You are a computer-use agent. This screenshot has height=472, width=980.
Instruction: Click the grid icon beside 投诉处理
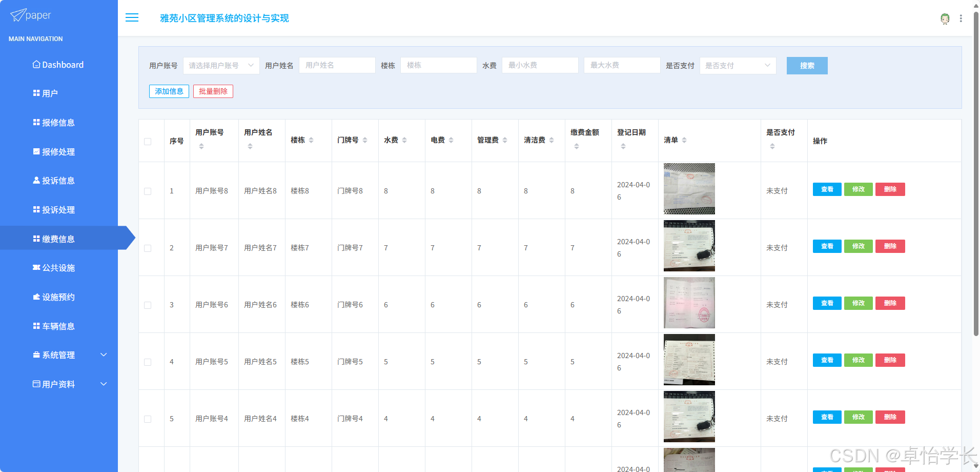pyautogui.click(x=36, y=210)
